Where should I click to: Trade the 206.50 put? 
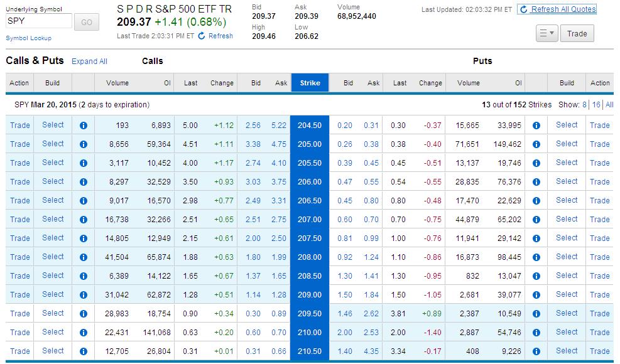[x=599, y=201]
